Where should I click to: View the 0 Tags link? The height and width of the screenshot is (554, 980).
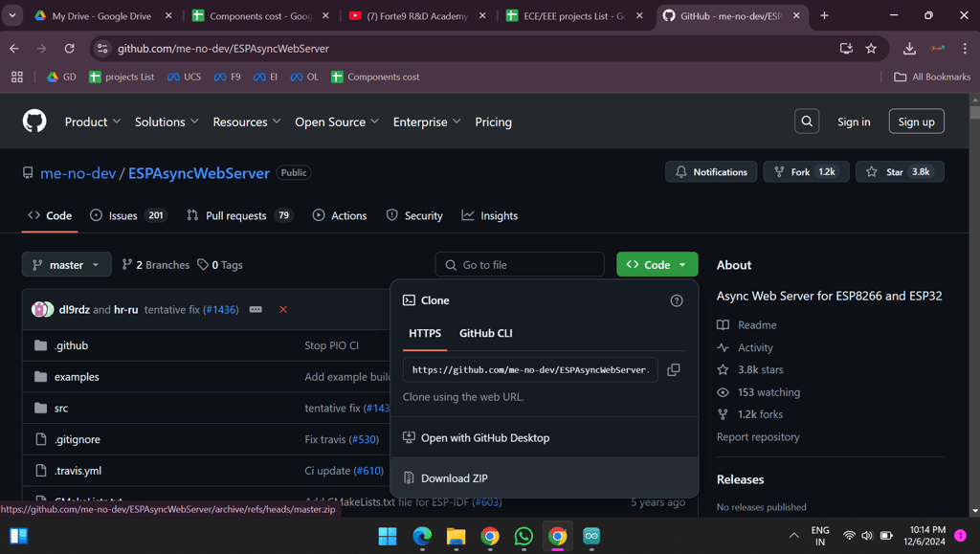[x=220, y=265]
